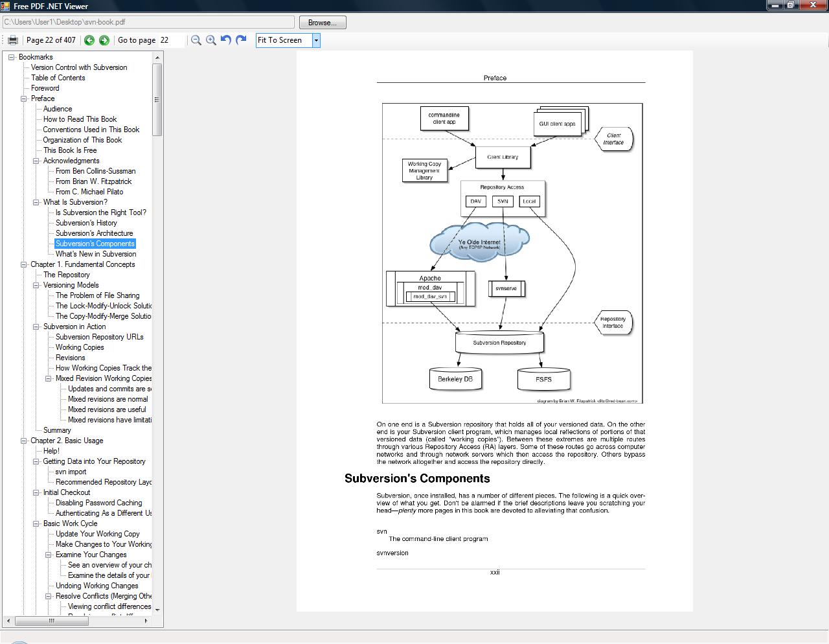Viewport: 829px width, 644px height.
Task: Open Disabling Password Caching bookmark
Action: point(98,503)
